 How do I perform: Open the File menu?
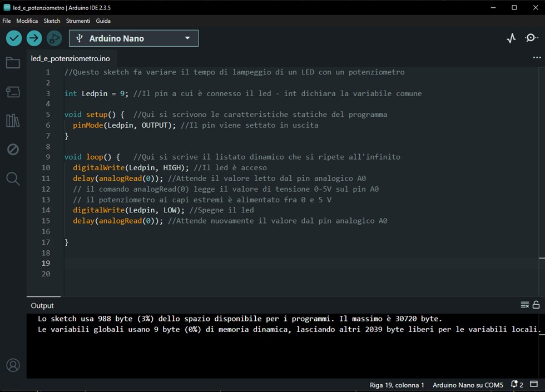(x=7, y=21)
